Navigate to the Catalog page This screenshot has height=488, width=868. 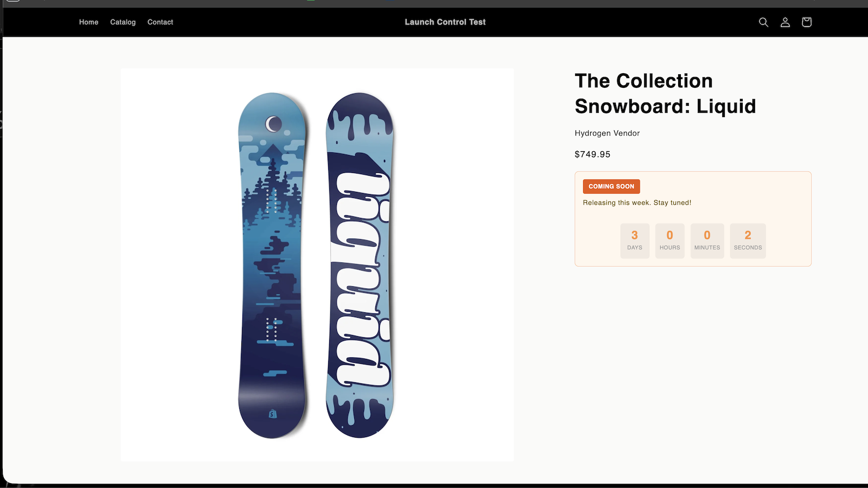pos(123,22)
